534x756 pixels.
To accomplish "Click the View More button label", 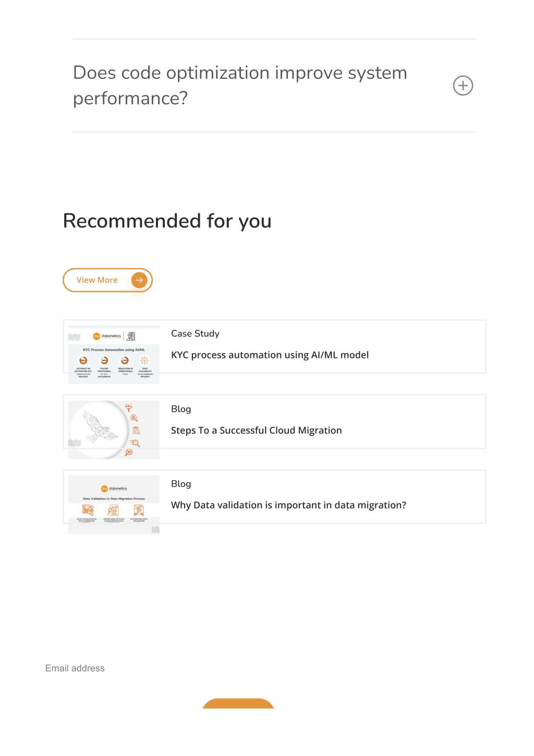I will [x=97, y=280].
